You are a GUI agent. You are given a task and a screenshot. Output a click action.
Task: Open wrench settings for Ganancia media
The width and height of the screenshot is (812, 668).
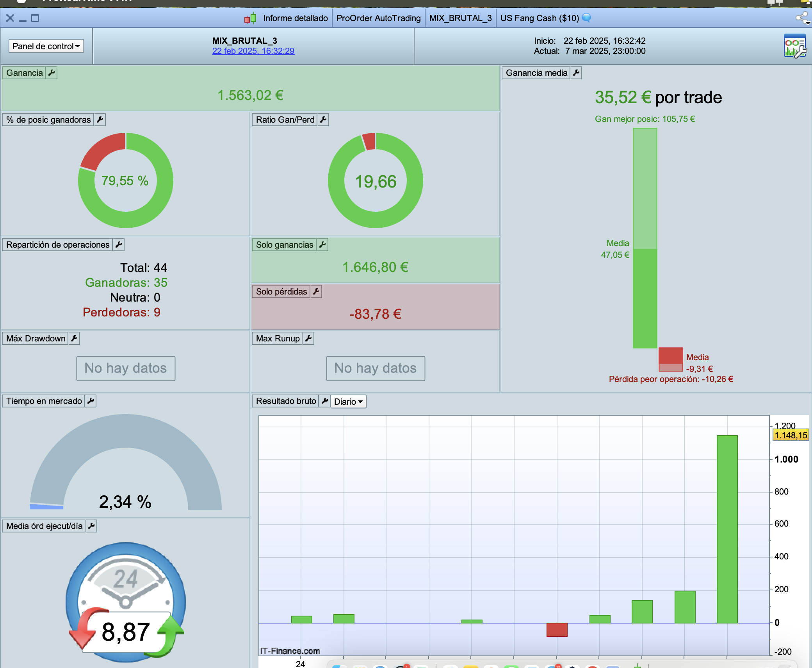(x=576, y=73)
